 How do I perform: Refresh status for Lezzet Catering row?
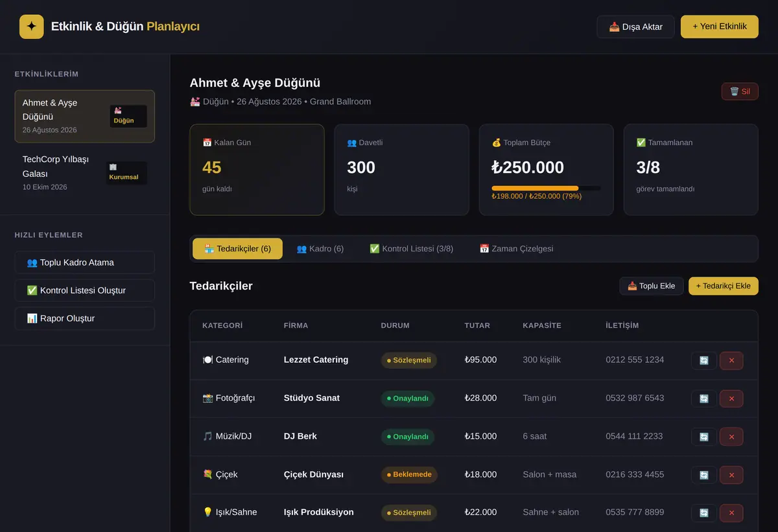[x=703, y=360]
